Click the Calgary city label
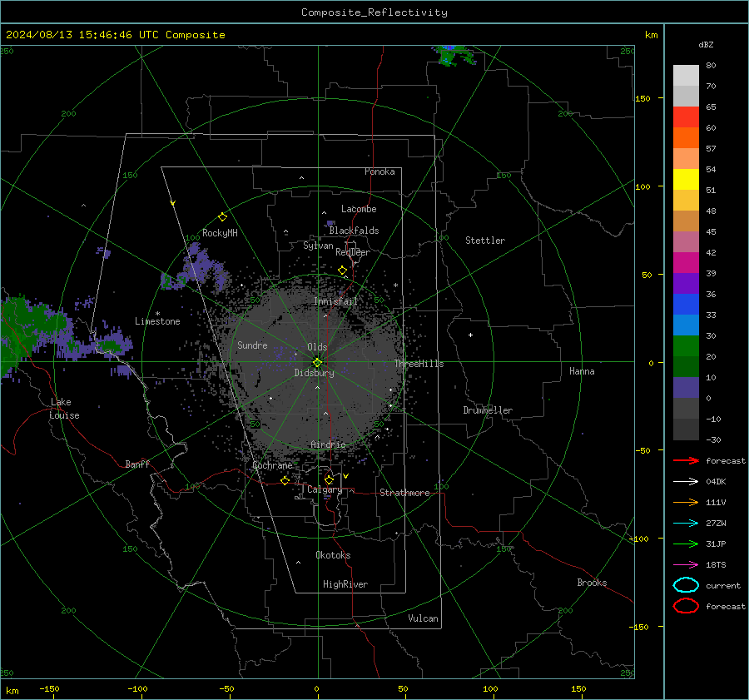Image resolution: width=749 pixels, height=700 pixels. click(x=325, y=489)
